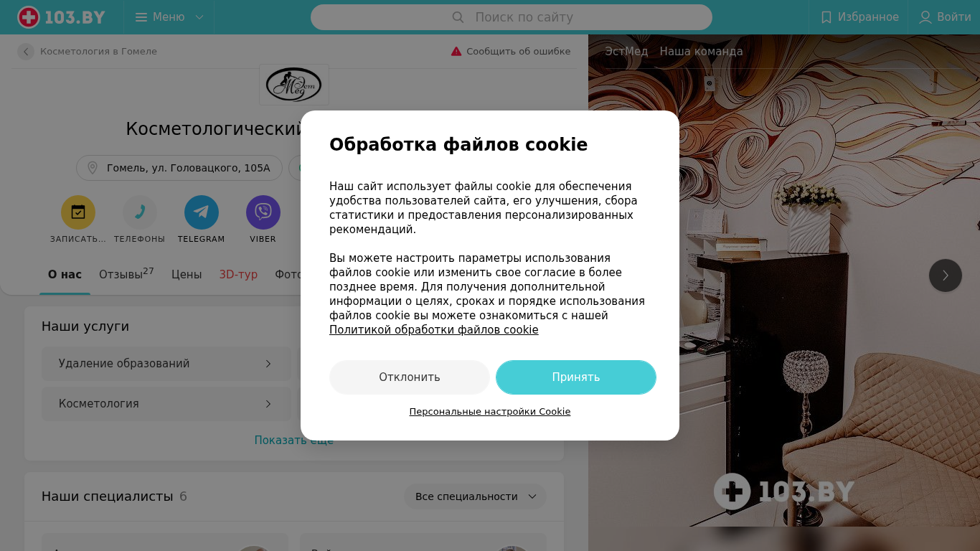Report an error via warning triangle
The image size is (980, 551).
pos(456,52)
